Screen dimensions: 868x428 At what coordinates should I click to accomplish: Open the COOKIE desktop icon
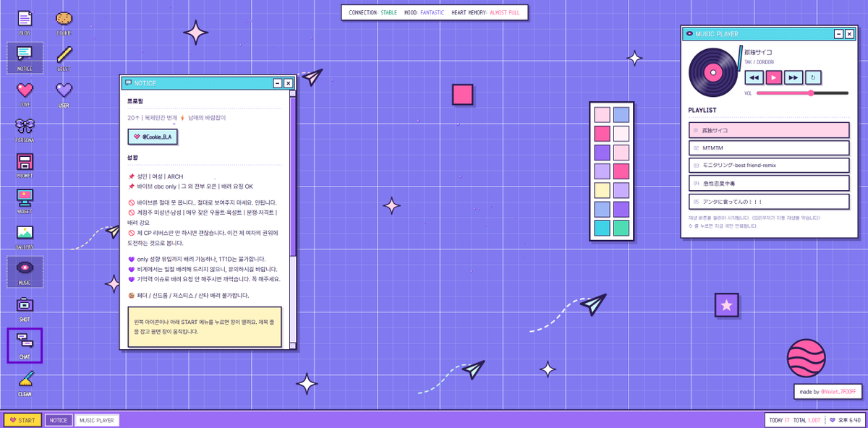coord(64,21)
